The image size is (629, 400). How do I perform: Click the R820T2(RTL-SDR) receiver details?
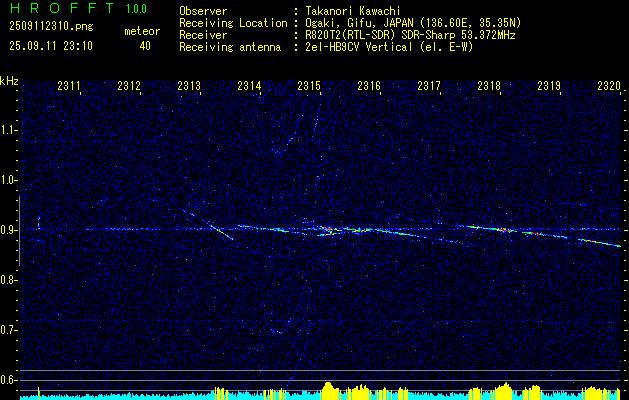point(410,35)
